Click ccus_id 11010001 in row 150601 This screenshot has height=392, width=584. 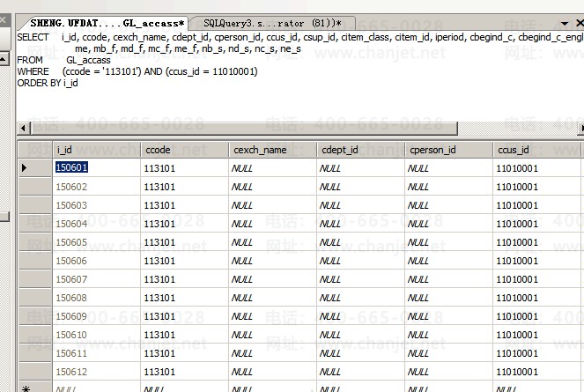tap(536, 168)
